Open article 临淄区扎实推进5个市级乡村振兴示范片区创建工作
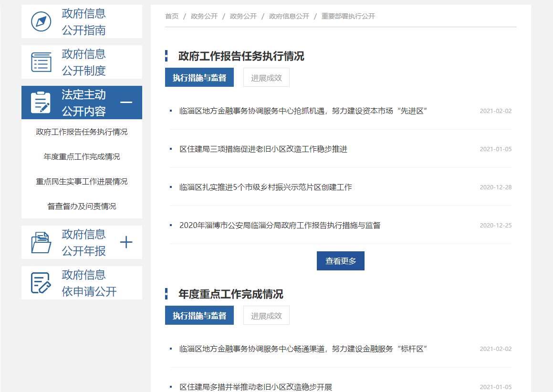The image size is (553, 392). click(266, 187)
